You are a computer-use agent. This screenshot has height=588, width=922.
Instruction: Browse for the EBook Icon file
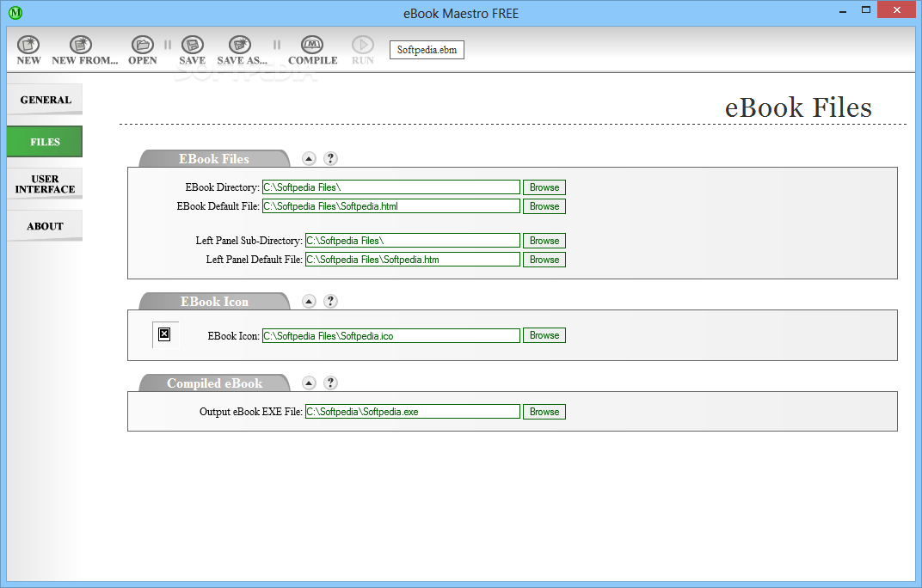click(x=544, y=335)
